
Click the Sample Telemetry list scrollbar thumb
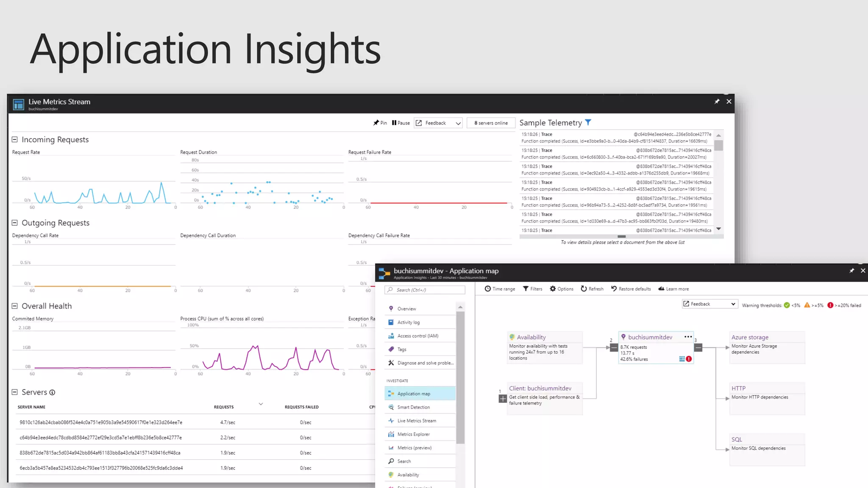718,145
